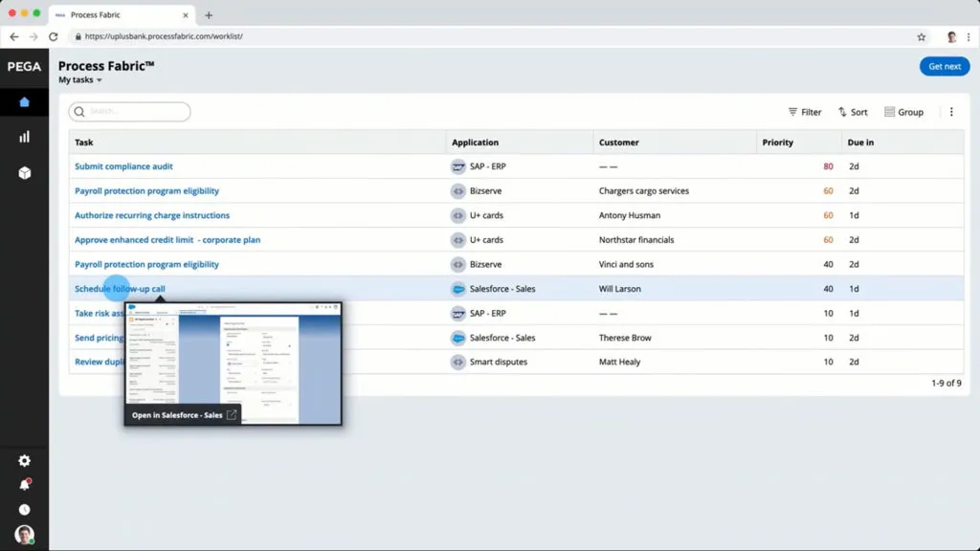Open the bar chart analytics icon
Screen dimensions: 980x551
tap(24, 137)
